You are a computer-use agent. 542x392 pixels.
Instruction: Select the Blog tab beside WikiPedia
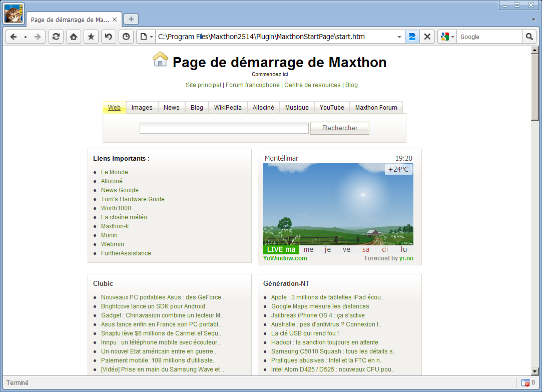pos(197,108)
